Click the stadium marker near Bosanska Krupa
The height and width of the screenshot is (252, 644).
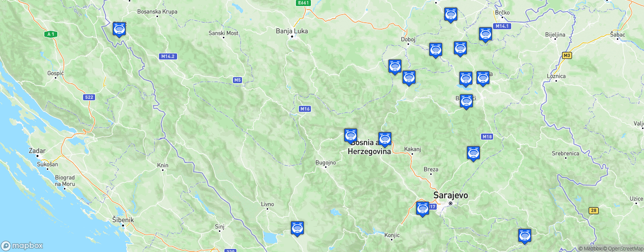click(x=120, y=30)
